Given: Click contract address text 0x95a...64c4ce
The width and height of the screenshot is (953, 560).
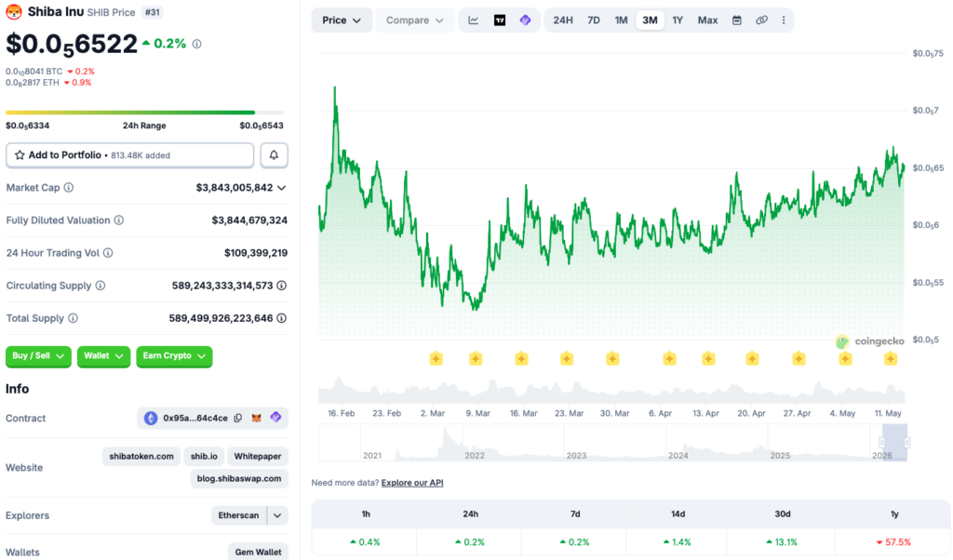Looking at the screenshot, I should click(195, 418).
